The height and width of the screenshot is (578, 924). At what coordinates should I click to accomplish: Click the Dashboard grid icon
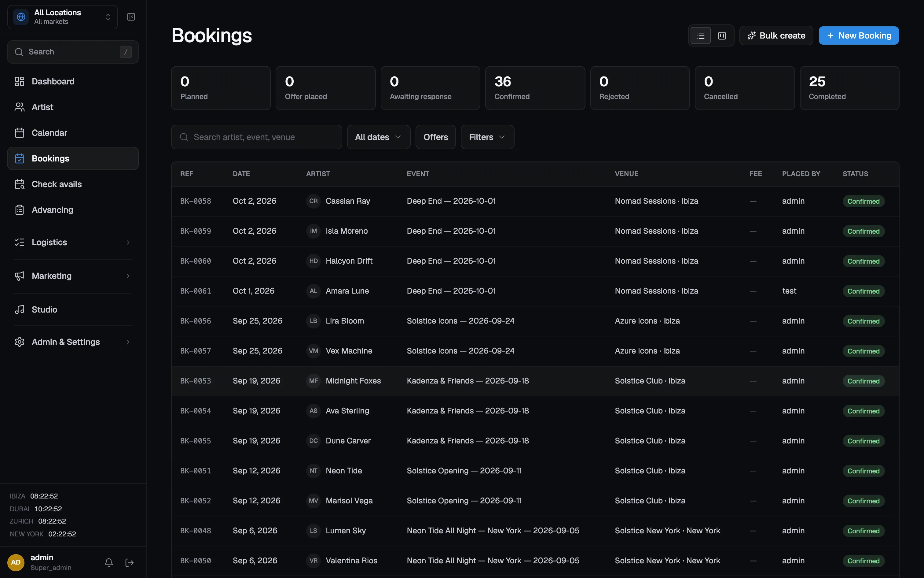pos(20,81)
